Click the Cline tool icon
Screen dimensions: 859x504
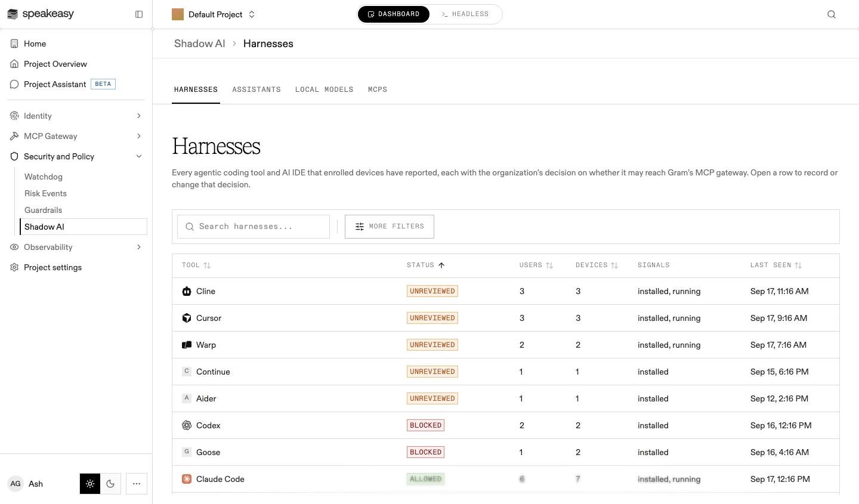187,291
